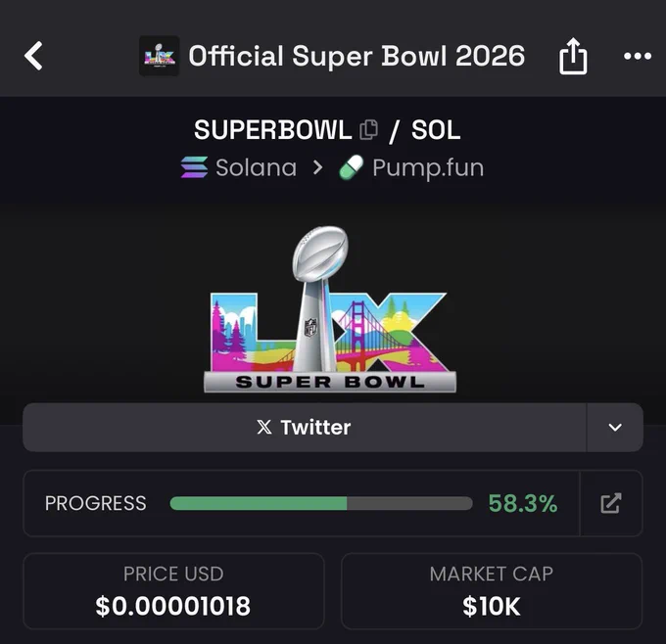Select the Solana breadcrumb label
Screen dimensions: 666x644
pos(257,167)
